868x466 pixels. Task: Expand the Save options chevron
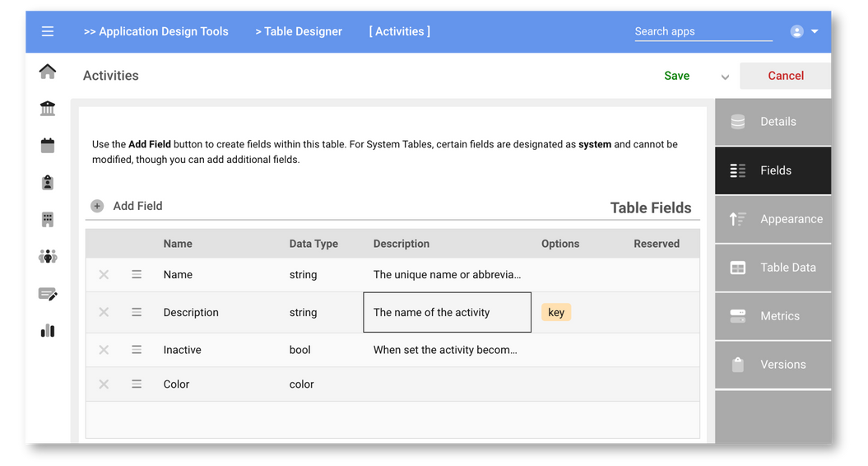725,77
